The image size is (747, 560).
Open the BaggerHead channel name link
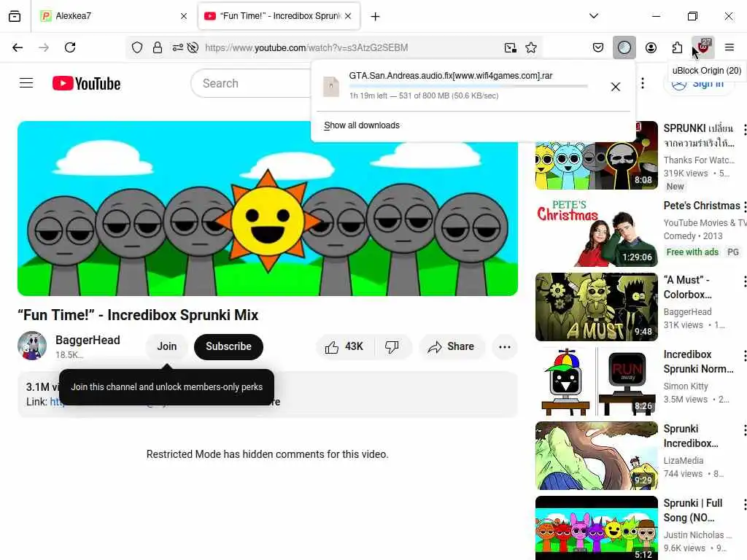(88, 340)
